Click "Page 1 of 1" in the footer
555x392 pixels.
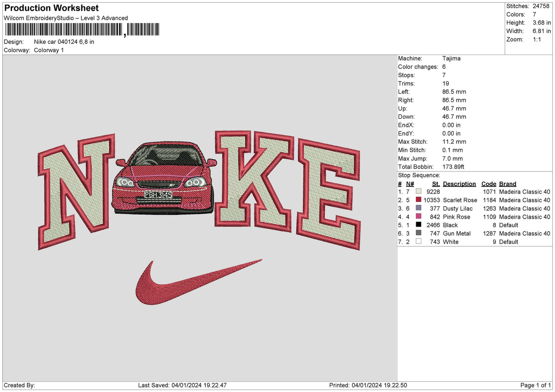[536, 385]
